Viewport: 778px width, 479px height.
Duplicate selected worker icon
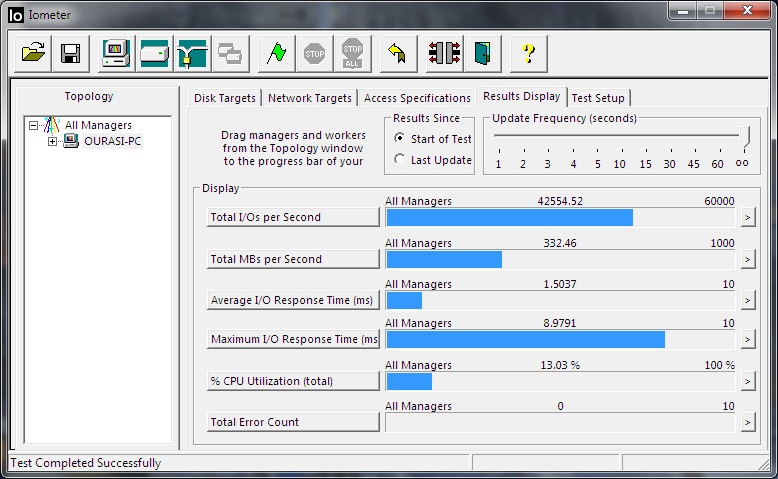click(230, 53)
